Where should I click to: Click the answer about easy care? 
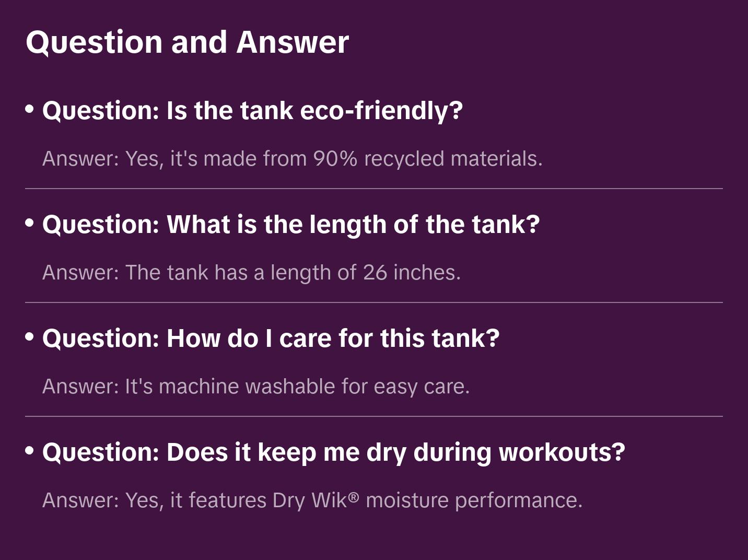tap(256, 387)
